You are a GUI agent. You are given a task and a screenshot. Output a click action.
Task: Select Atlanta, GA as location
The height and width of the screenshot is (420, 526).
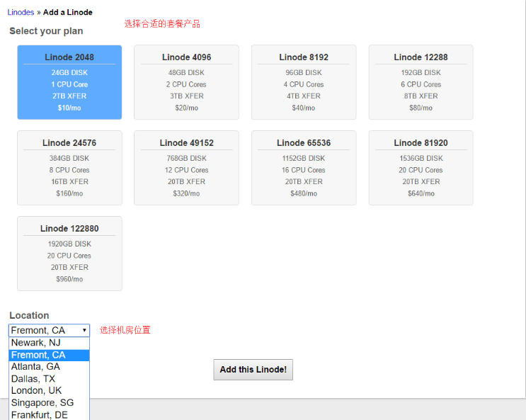[35, 367]
